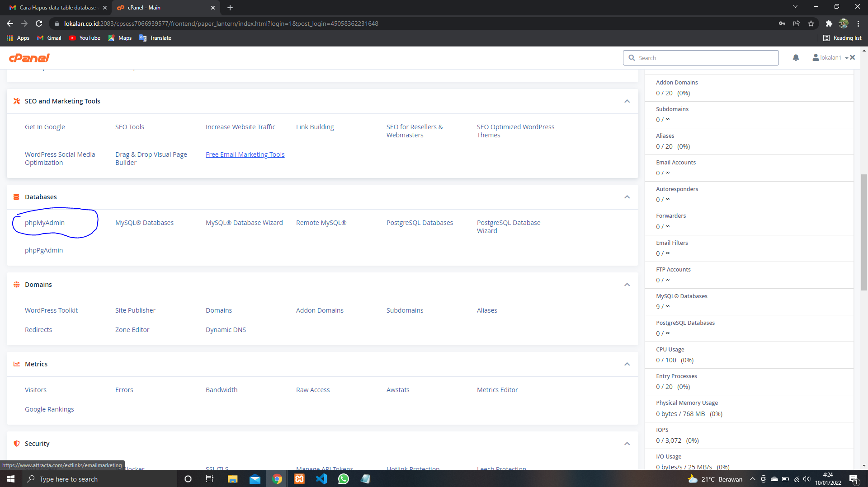The image size is (868, 487).
Task: Open MySQL Database Wizard
Action: pos(244,223)
